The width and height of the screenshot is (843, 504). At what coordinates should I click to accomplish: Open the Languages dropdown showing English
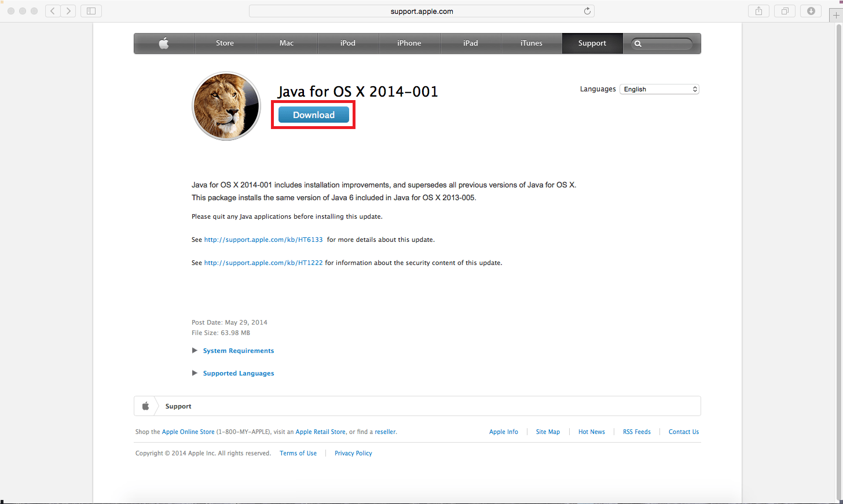pos(659,89)
